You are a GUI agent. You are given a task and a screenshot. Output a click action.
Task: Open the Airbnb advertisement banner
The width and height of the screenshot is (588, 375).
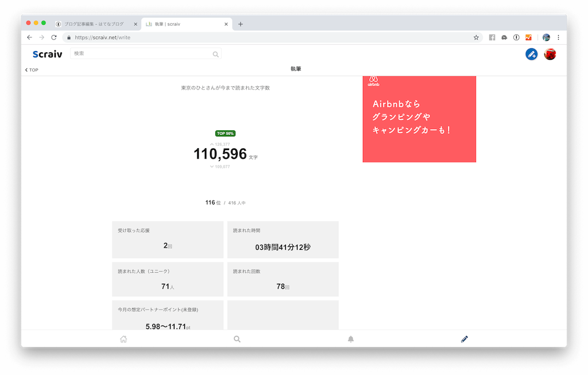click(x=419, y=119)
